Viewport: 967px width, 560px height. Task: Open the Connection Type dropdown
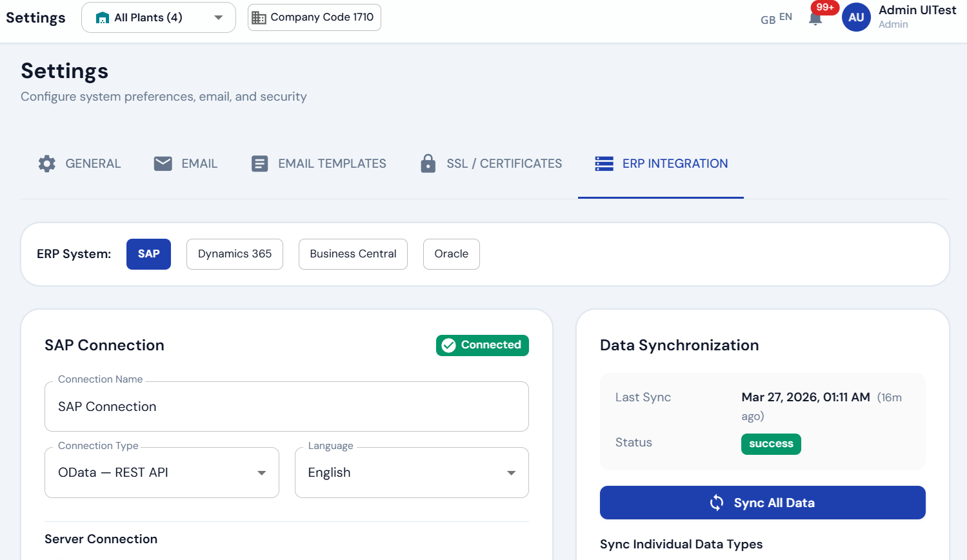161,472
